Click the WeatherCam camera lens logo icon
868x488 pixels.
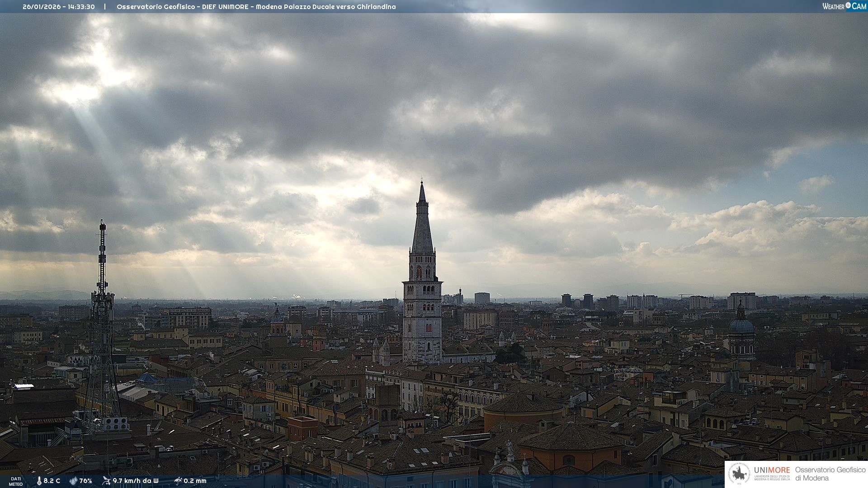pos(848,5)
